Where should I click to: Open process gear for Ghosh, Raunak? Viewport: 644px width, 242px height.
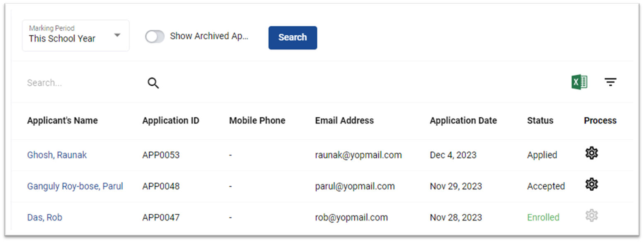coord(591,153)
